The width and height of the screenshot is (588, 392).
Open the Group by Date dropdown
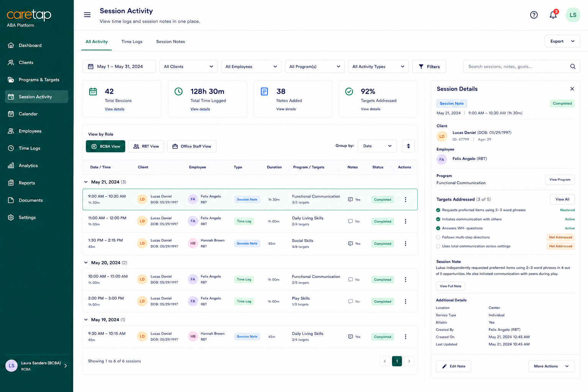tap(377, 146)
